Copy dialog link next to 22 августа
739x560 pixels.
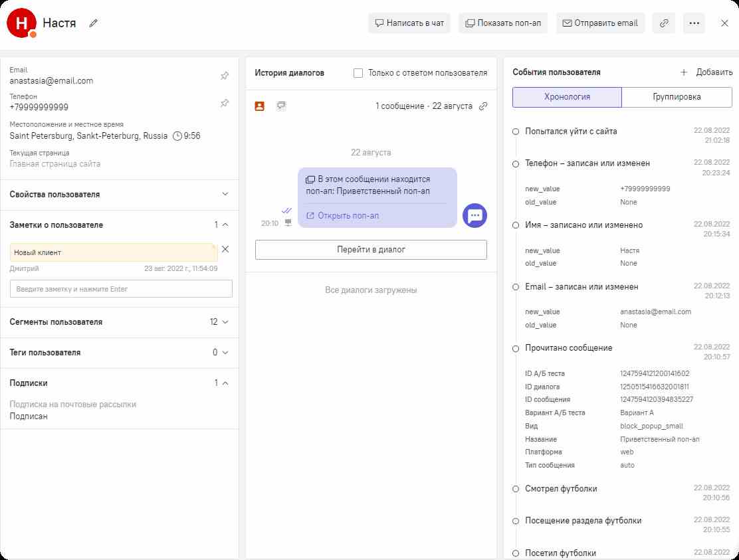pyautogui.click(x=482, y=106)
